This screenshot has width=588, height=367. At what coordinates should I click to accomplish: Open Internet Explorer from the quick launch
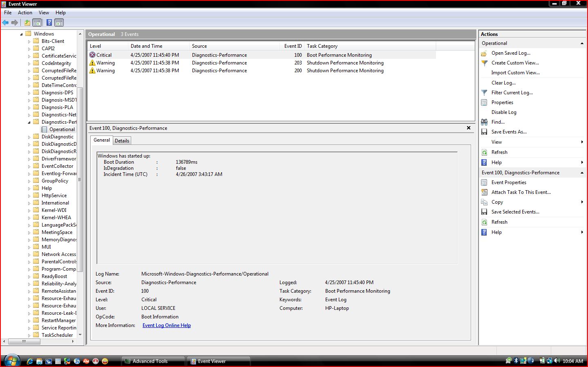pyautogui.click(x=30, y=361)
